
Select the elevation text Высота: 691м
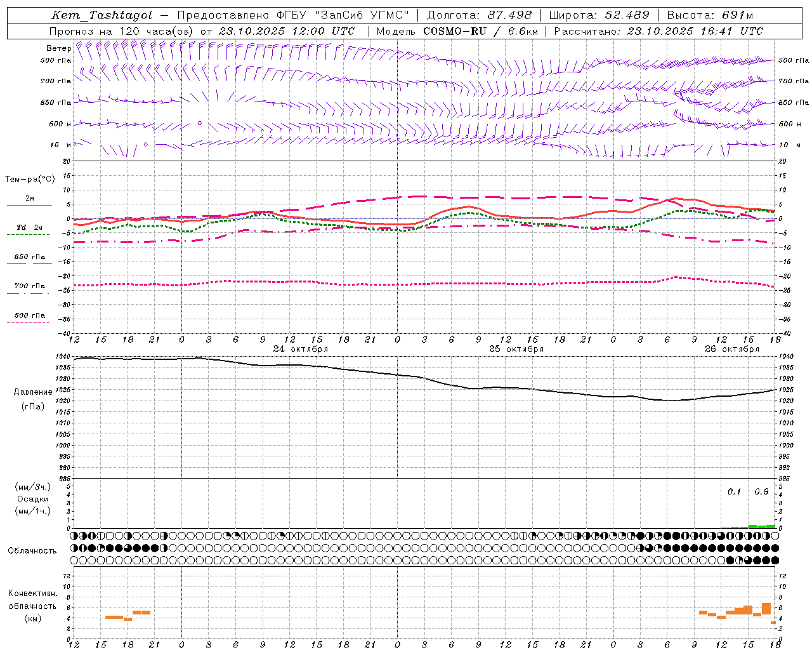click(x=710, y=15)
